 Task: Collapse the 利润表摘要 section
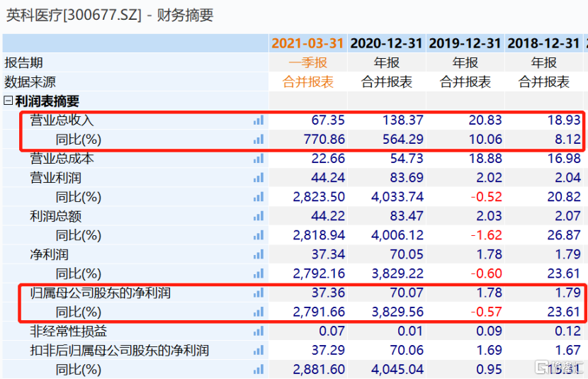[8, 101]
